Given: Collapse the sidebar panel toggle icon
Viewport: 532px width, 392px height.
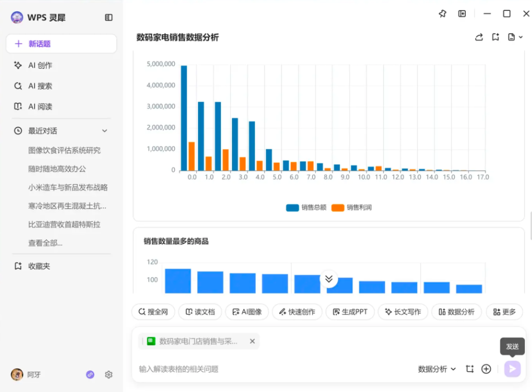Looking at the screenshot, I should 108,17.
